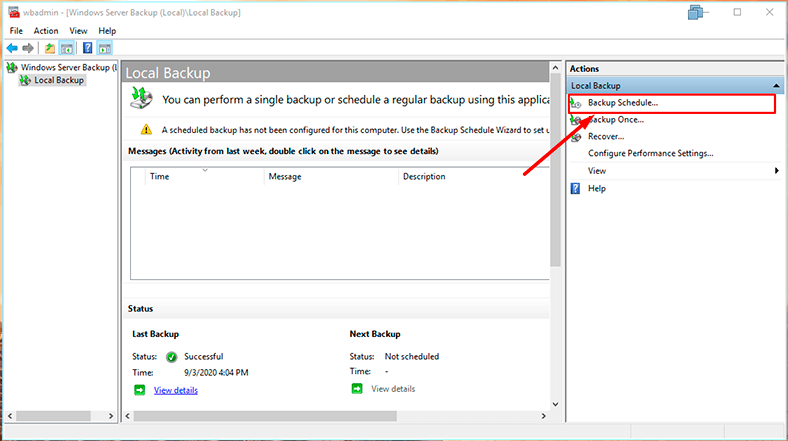Start Backup Once action
The height and width of the screenshot is (441, 788).
[616, 120]
